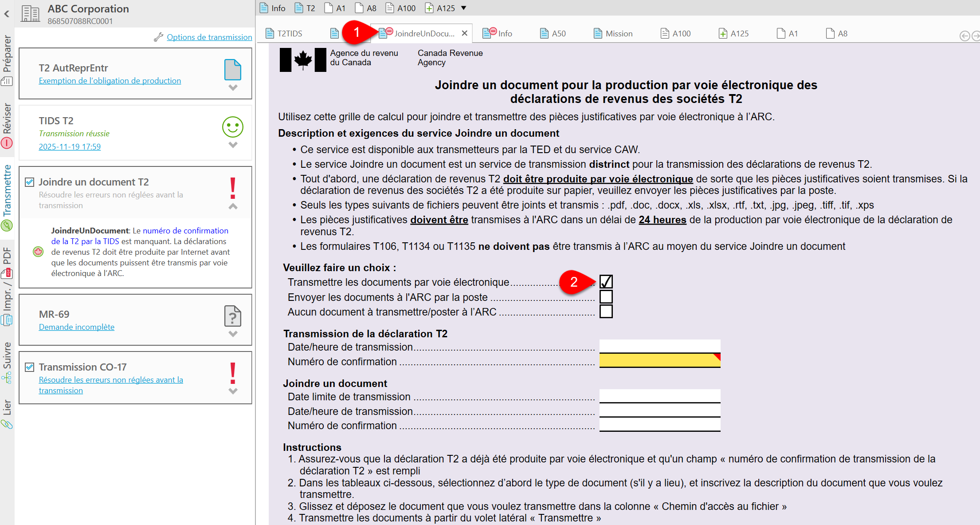The height and width of the screenshot is (525, 980).
Task: Click the corporation building icon beside ABC Corporation
Action: pos(31,14)
